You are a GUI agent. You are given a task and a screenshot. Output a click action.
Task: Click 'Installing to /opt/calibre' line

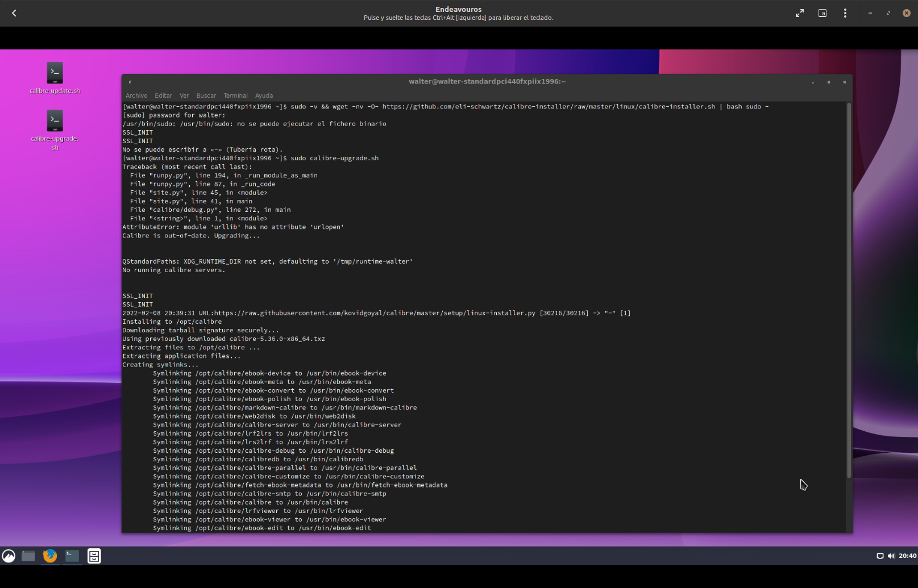(x=172, y=322)
